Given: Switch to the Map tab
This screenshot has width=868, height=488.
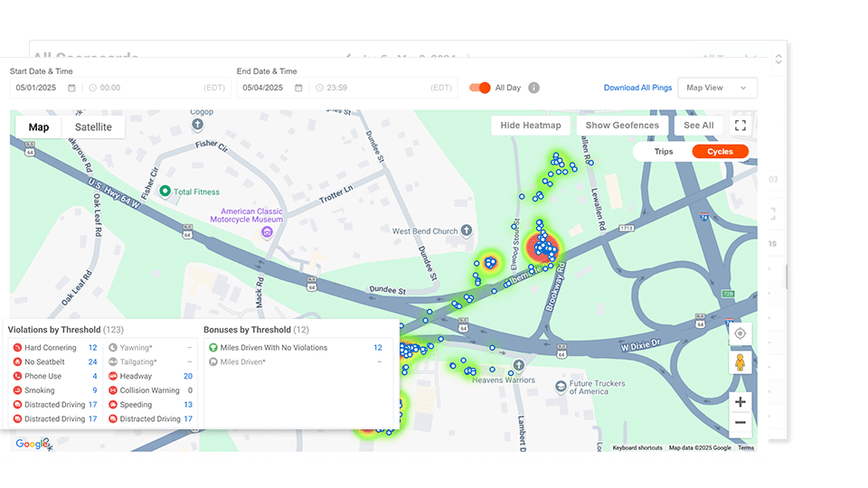Looking at the screenshot, I should [39, 127].
